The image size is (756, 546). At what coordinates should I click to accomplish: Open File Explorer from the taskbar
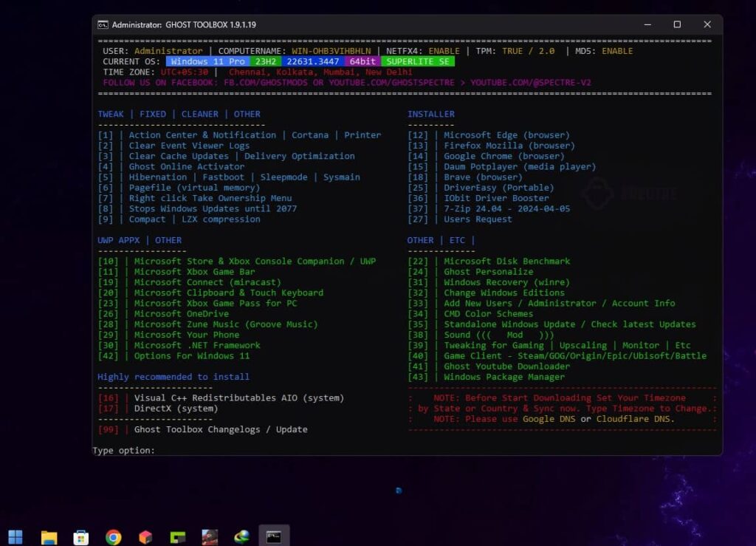pyautogui.click(x=49, y=536)
